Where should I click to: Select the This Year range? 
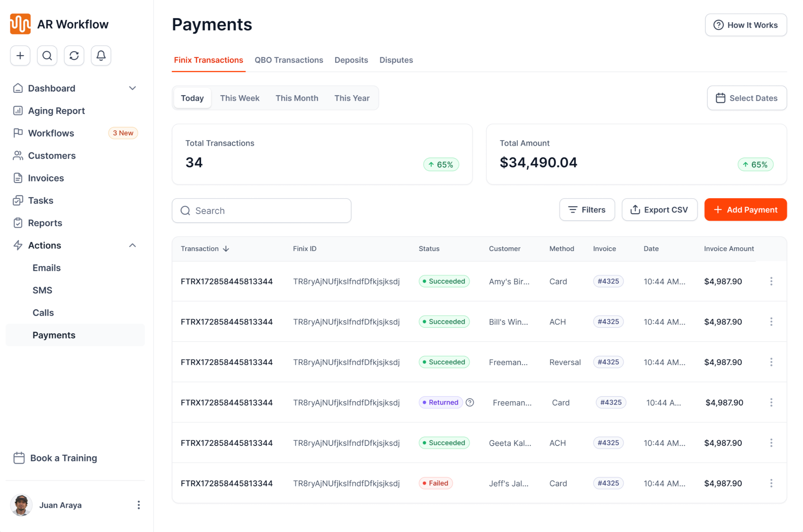click(x=352, y=98)
